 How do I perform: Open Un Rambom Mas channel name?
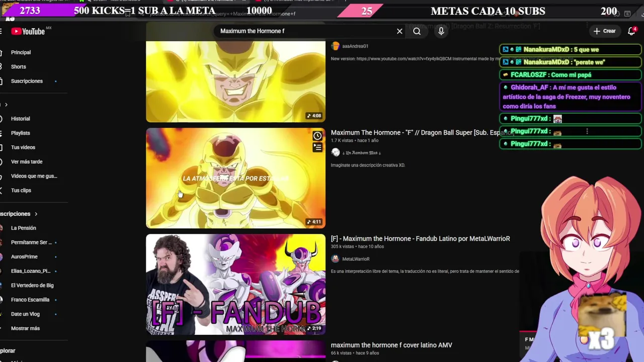click(x=362, y=153)
